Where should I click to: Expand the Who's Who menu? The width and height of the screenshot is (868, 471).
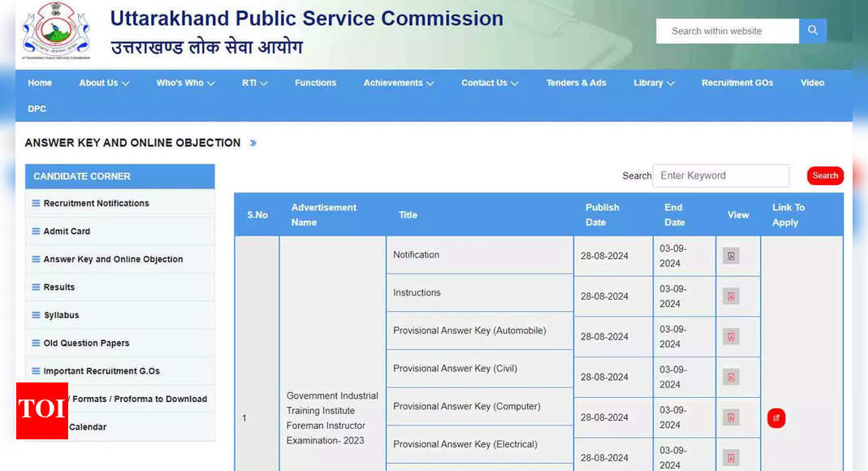tap(185, 83)
